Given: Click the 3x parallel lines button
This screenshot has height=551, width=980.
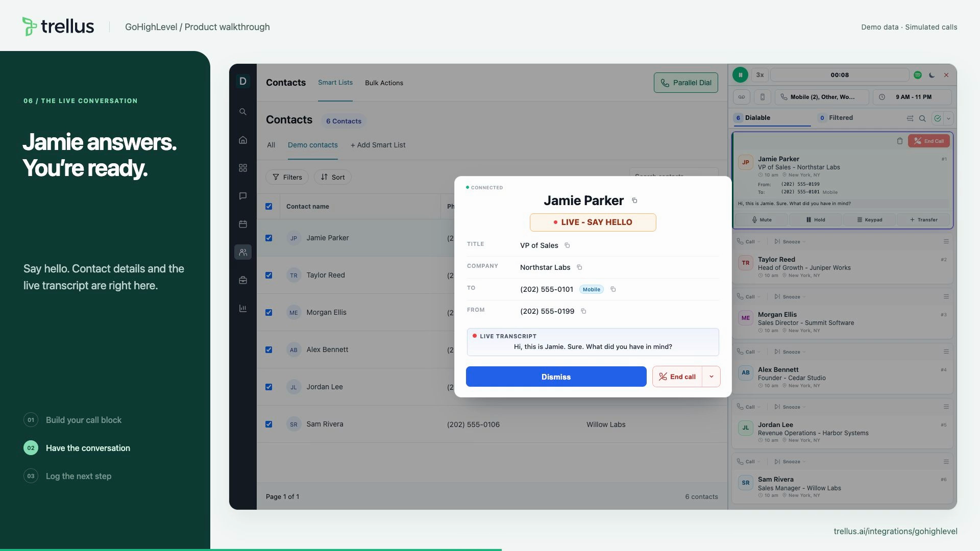Looking at the screenshot, I should tap(760, 75).
